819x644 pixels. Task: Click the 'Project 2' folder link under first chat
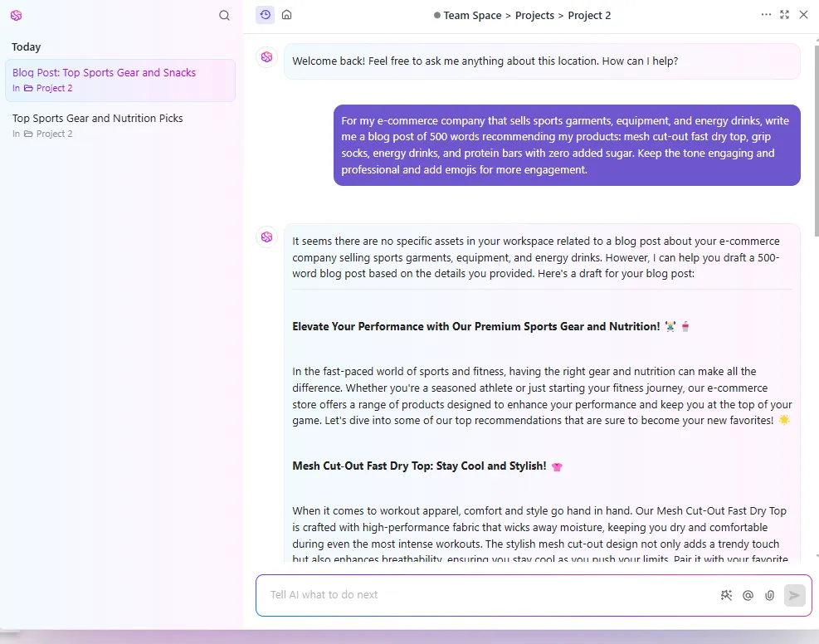pos(48,88)
